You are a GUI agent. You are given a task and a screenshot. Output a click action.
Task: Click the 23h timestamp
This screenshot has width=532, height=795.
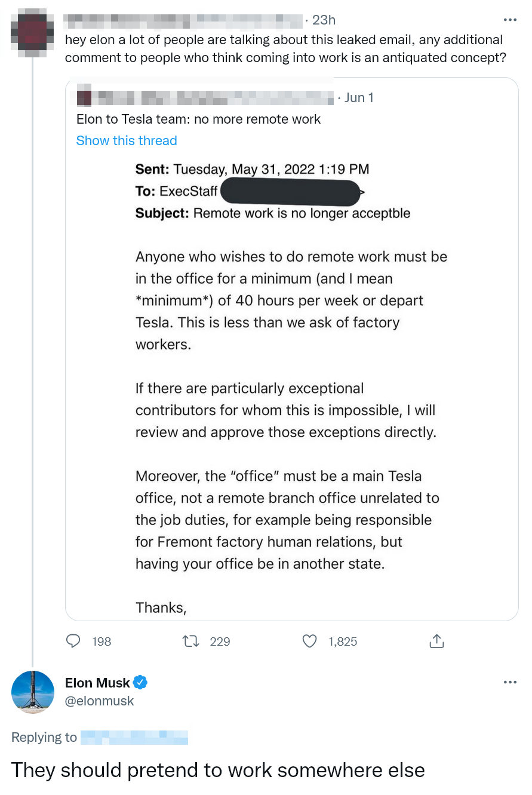324,20
